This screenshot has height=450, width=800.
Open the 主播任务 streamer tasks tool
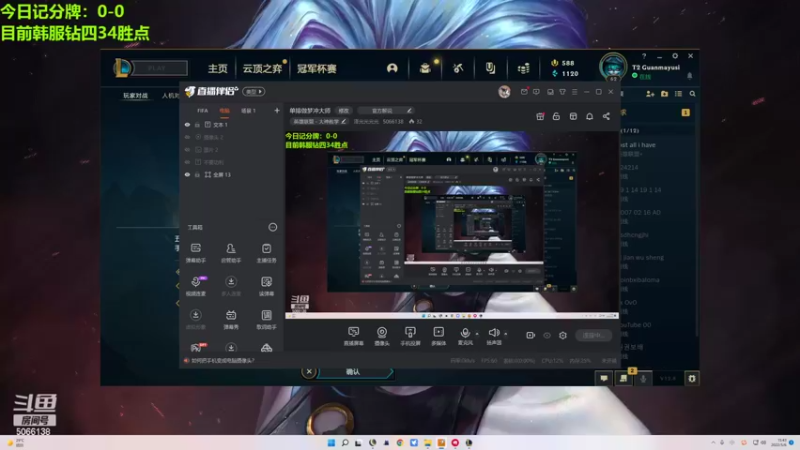tap(266, 253)
